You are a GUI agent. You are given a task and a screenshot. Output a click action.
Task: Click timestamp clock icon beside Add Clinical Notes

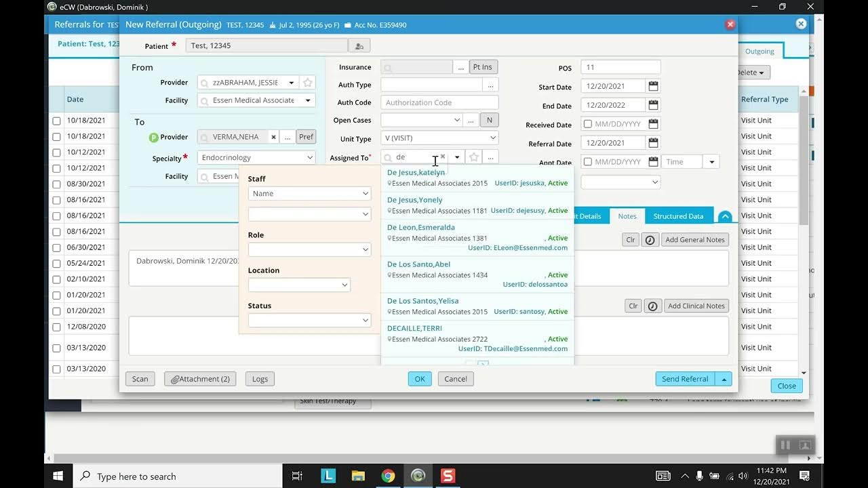652,306
